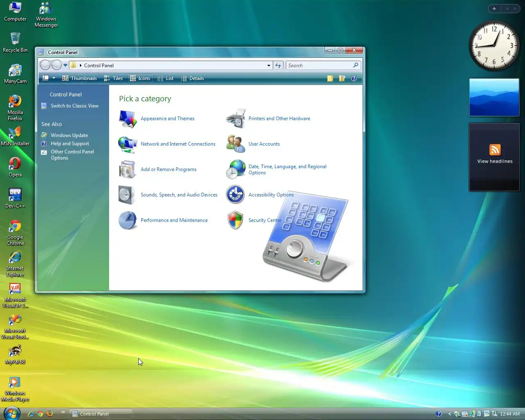Click the Start orb button
Image resolution: width=525 pixels, height=420 pixels.
pyautogui.click(x=11, y=413)
